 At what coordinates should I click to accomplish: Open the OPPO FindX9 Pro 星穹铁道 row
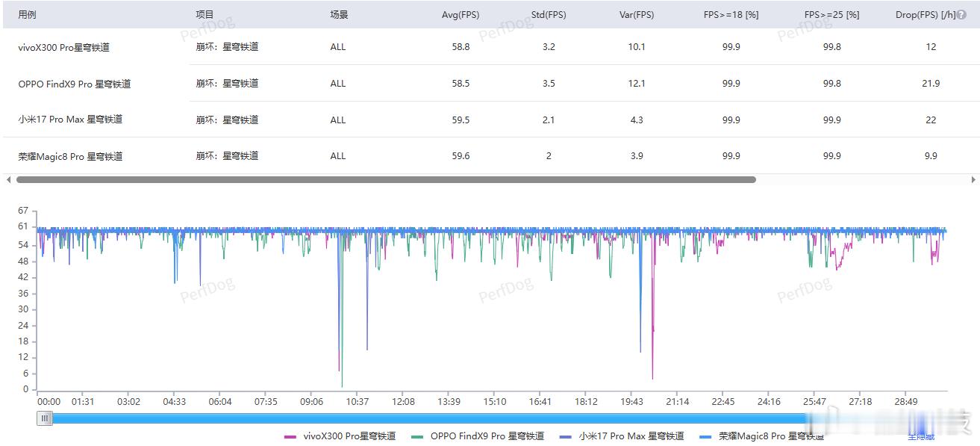[x=490, y=84]
